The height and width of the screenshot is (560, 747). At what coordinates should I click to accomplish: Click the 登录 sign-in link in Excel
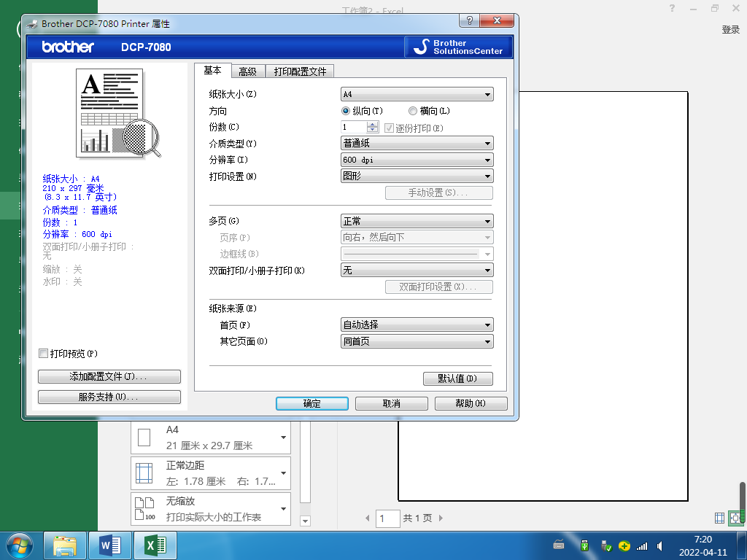[x=730, y=29]
